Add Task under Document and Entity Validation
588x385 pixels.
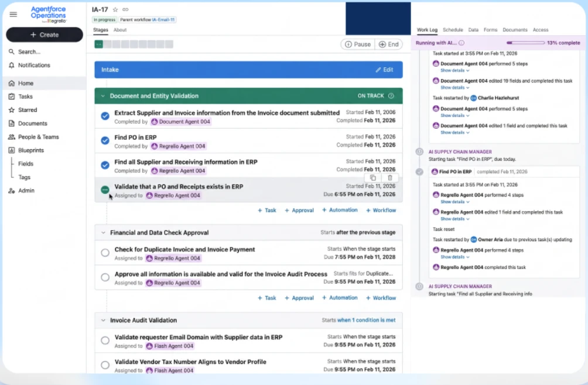pos(266,211)
